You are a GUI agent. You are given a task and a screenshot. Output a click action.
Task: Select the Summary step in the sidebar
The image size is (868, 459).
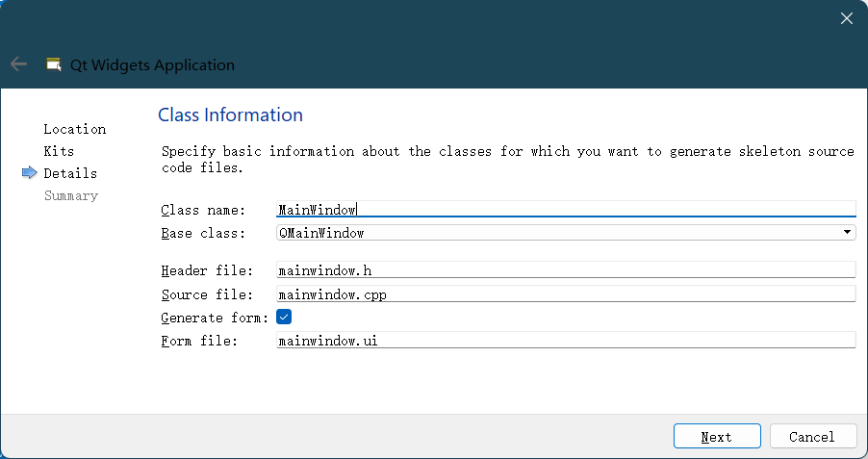click(71, 196)
